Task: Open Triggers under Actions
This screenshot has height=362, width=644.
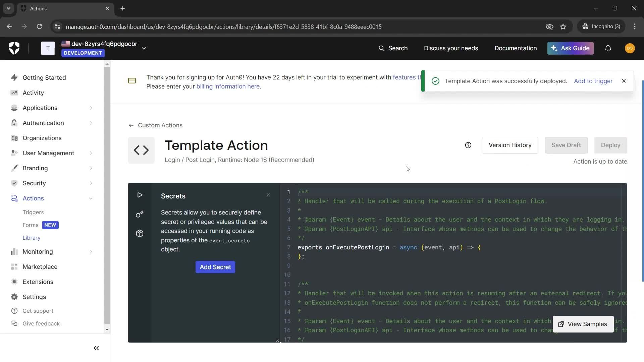Action: tap(33, 213)
